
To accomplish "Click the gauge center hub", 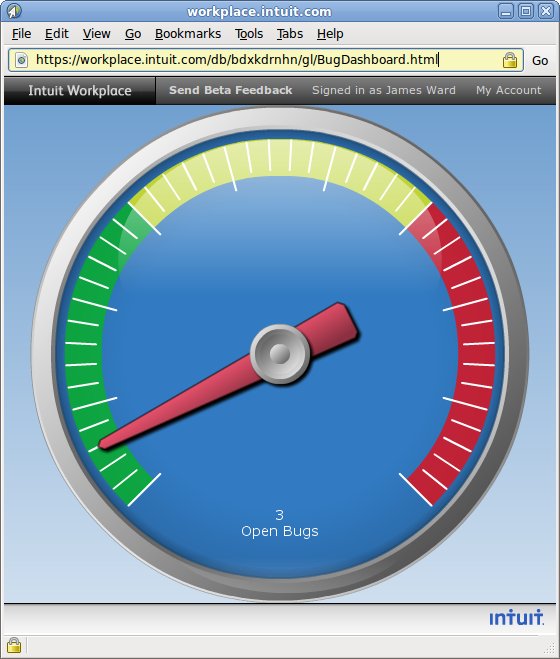I will (x=280, y=353).
